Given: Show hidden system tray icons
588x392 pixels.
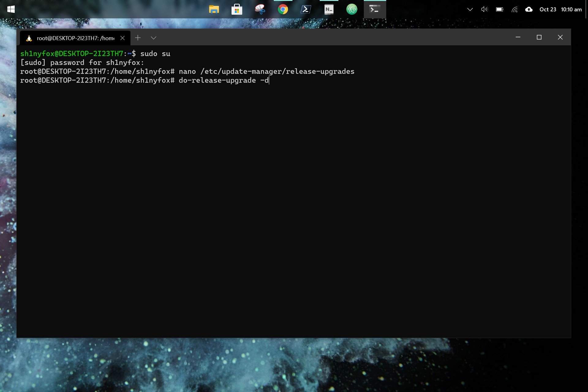Looking at the screenshot, I should [x=470, y=9].
